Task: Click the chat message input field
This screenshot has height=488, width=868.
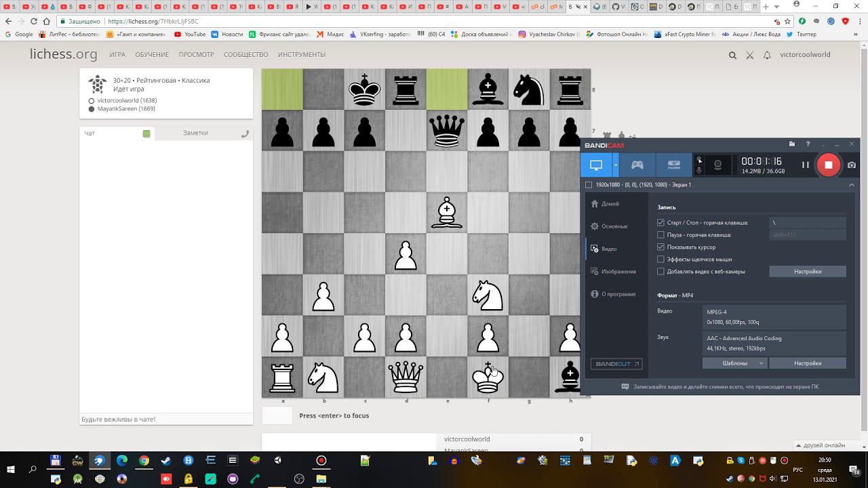Action: pyautogui.click(x=166, y=419)
